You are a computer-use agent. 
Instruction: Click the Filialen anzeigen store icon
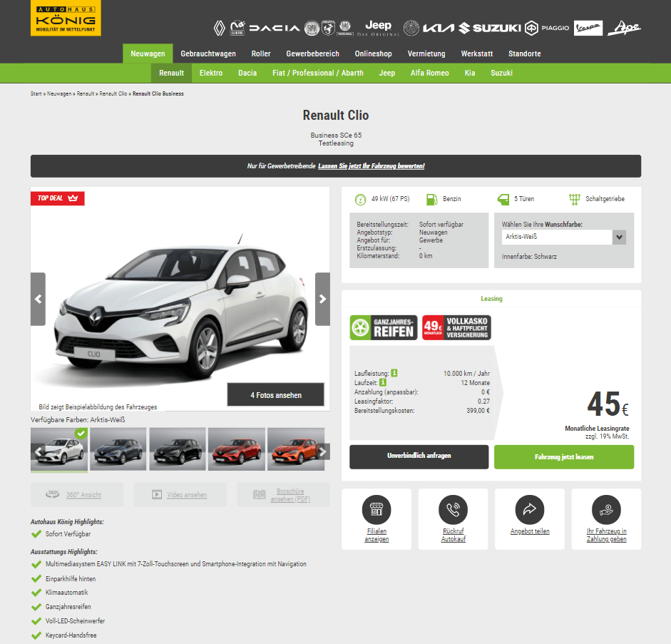(377, 510)
